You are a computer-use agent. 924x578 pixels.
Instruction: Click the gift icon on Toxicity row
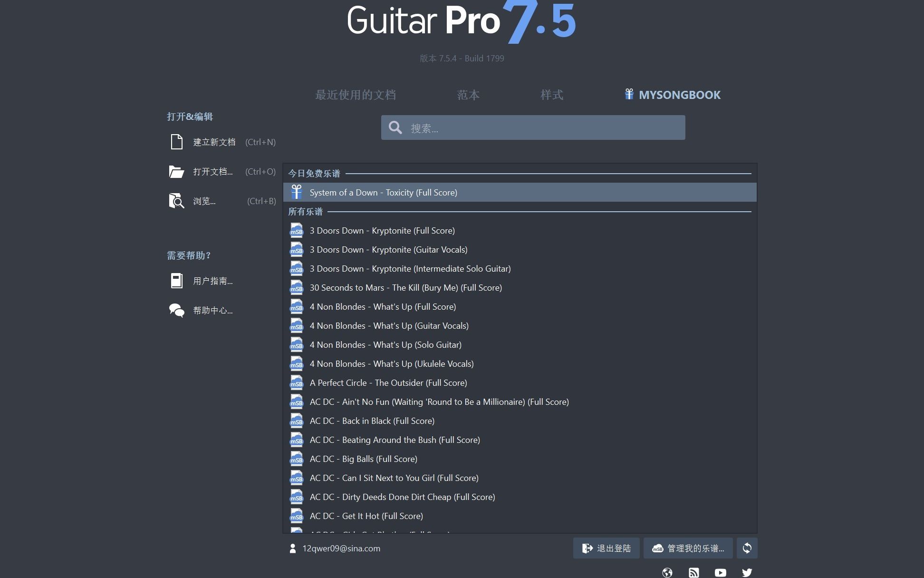click(x=297, y=192)
